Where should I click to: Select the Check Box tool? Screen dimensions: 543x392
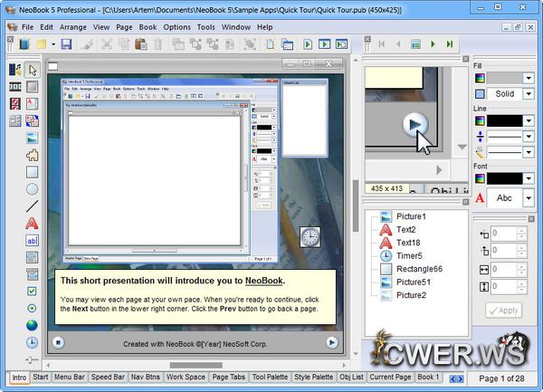[x=32, y=292]
